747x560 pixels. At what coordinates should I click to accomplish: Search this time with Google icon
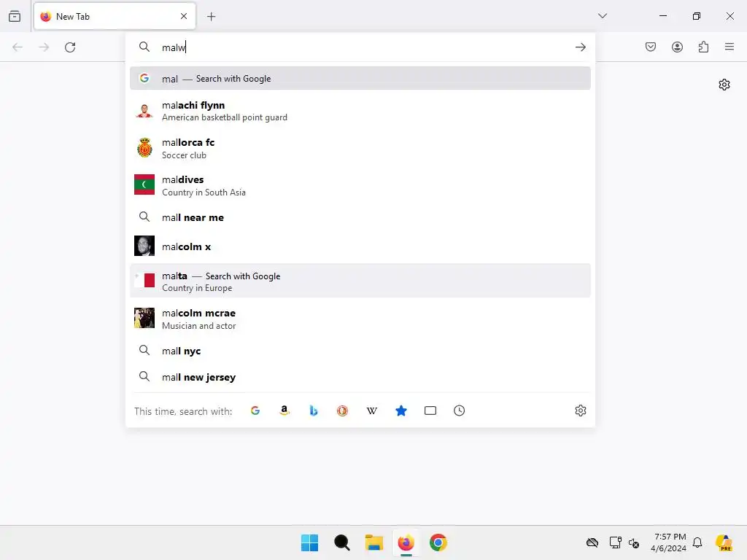[x=255, y=411]
